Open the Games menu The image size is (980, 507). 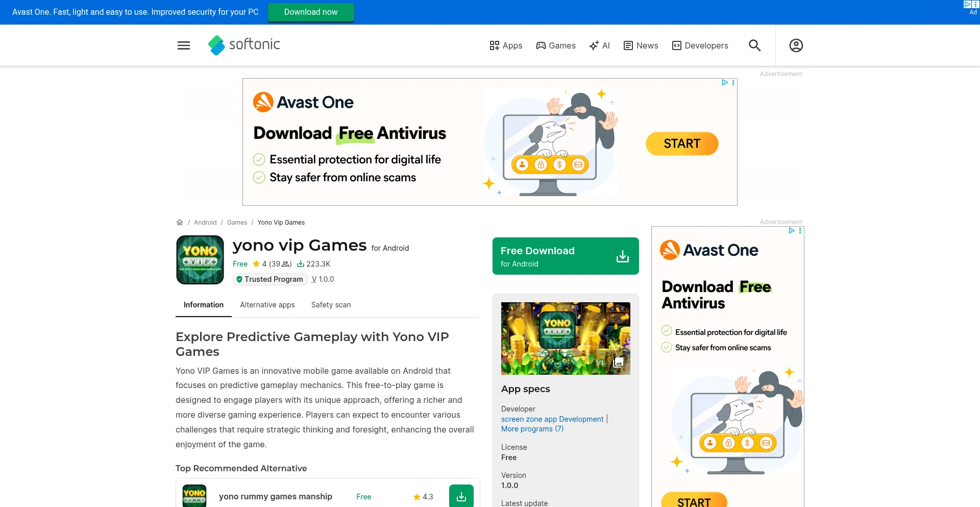pos(556,45)
